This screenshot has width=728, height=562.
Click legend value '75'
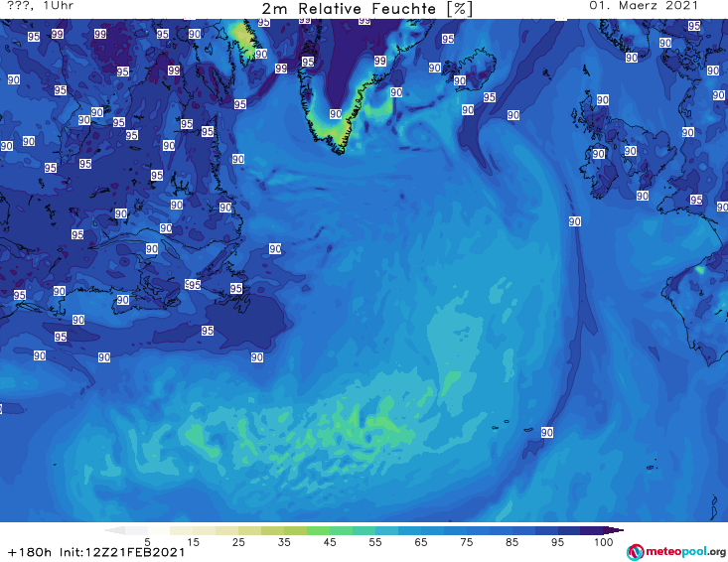[x=467, y=542]
